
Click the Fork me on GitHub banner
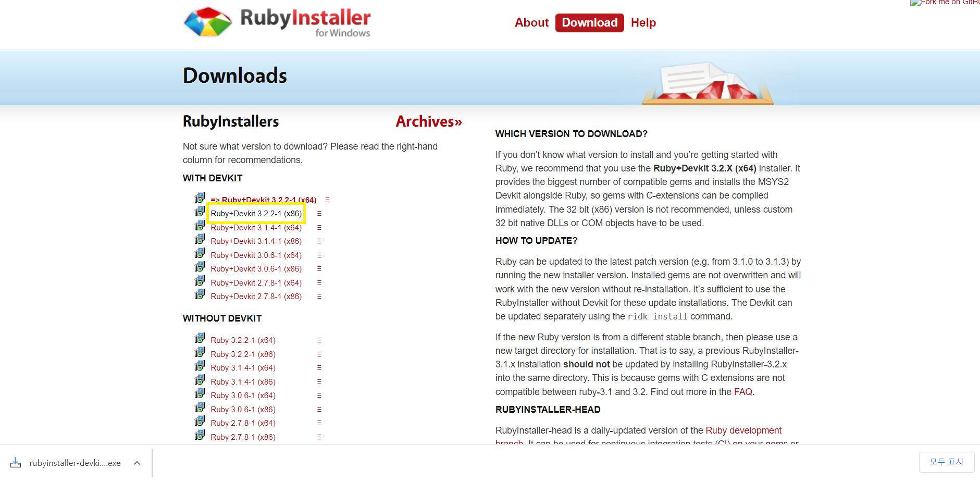click(945, 3)
